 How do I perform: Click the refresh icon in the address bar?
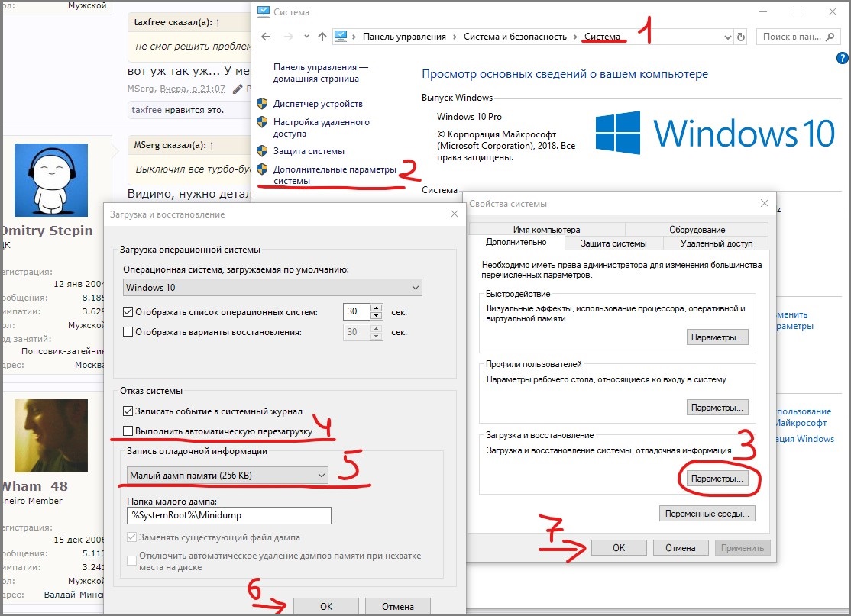point(741,37)
